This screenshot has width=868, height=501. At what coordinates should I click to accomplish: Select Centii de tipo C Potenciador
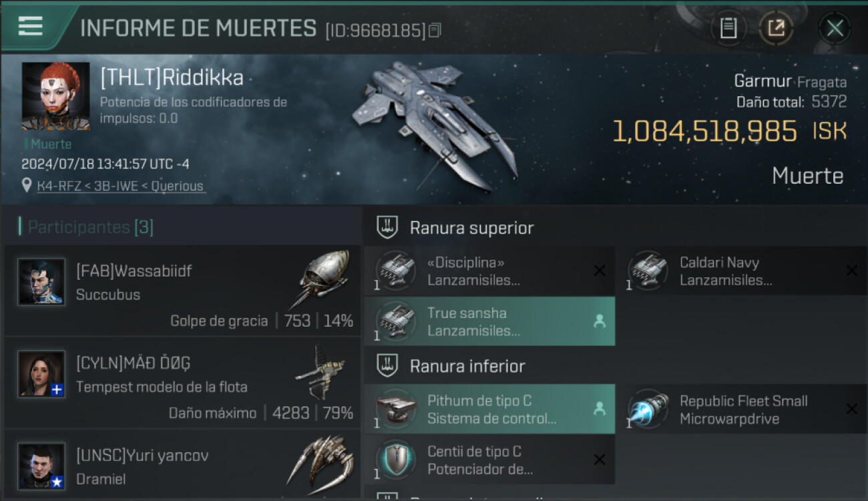[x=489, y=460]
